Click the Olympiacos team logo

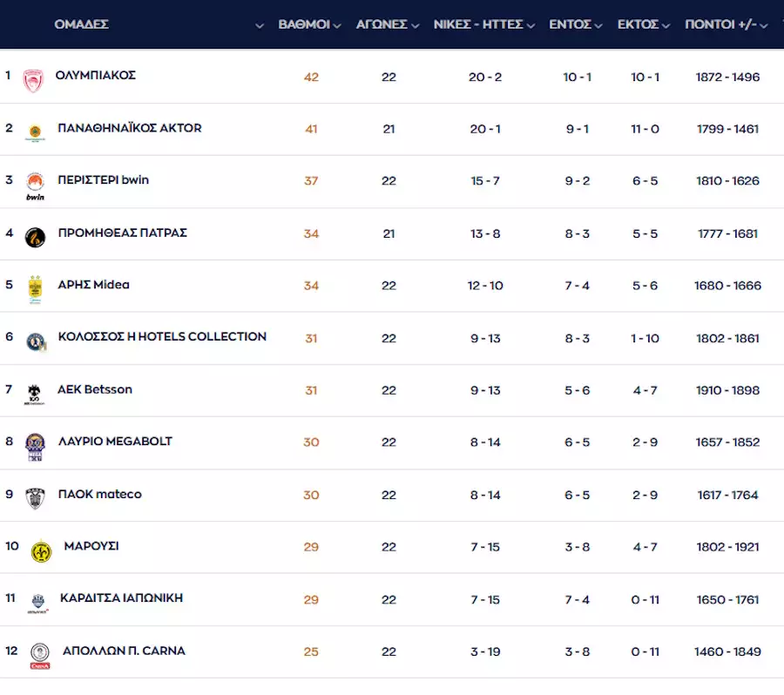[33, 79]
